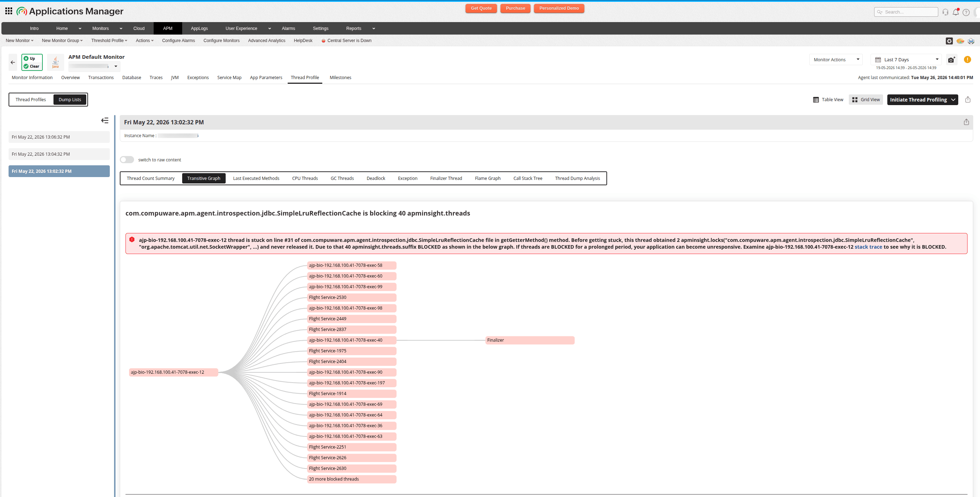This screenshot has height=497, width=980.
Task: Open the Actions dropdown
Action: pos(145,41)
